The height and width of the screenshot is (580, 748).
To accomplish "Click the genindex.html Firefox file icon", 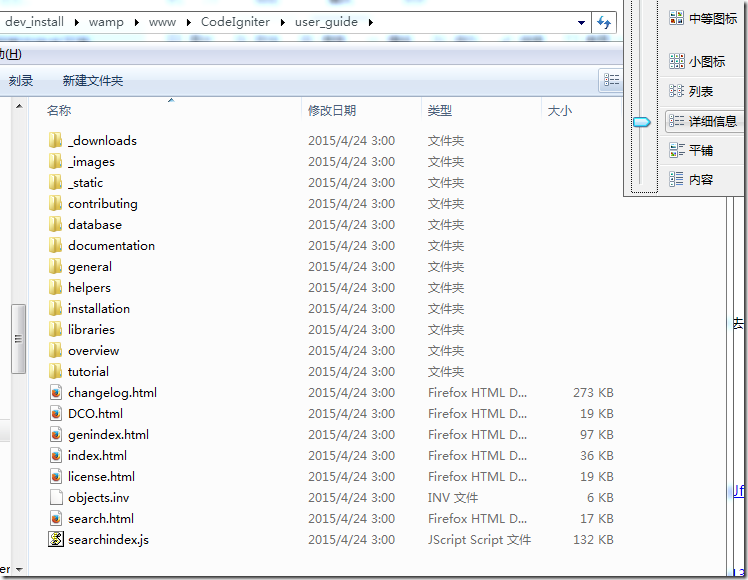I will (x=56, y=435).
